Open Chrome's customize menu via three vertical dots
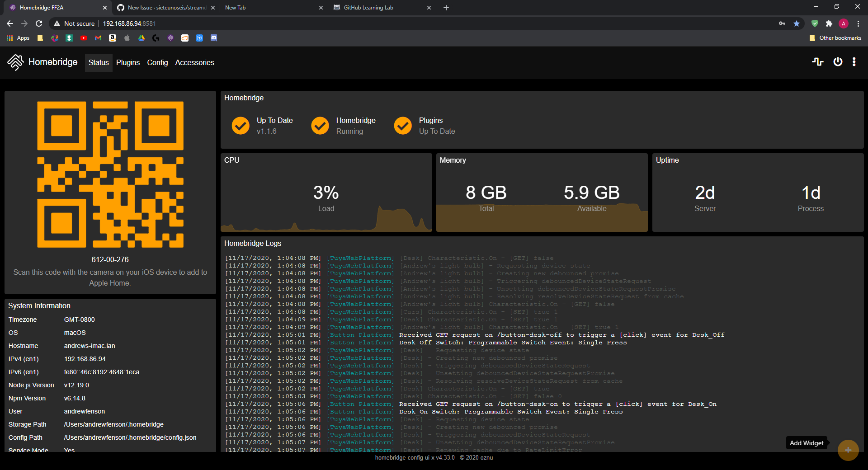Viewport: 868px width, 470px height. coord(858,23)
